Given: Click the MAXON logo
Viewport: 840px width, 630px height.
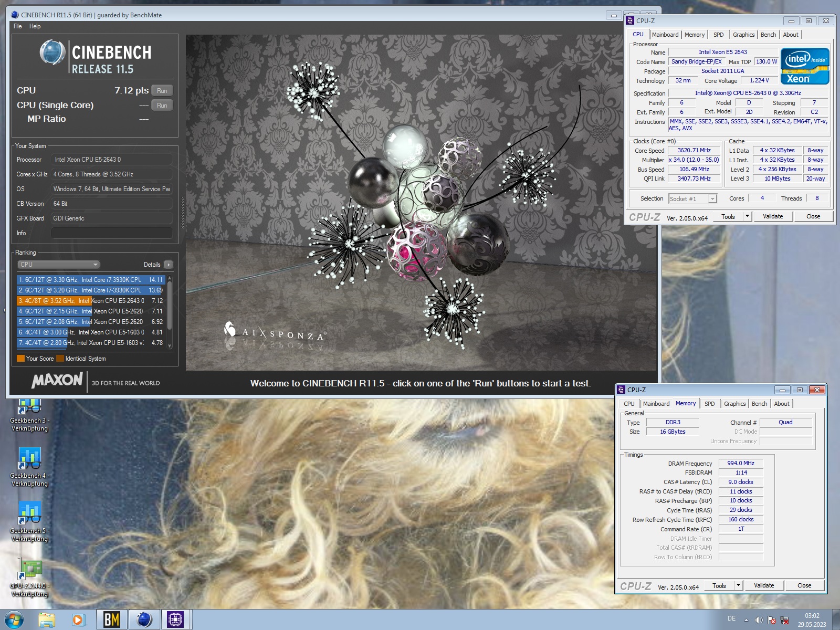Looking at the screenshot, I should [x=57, y=380].
